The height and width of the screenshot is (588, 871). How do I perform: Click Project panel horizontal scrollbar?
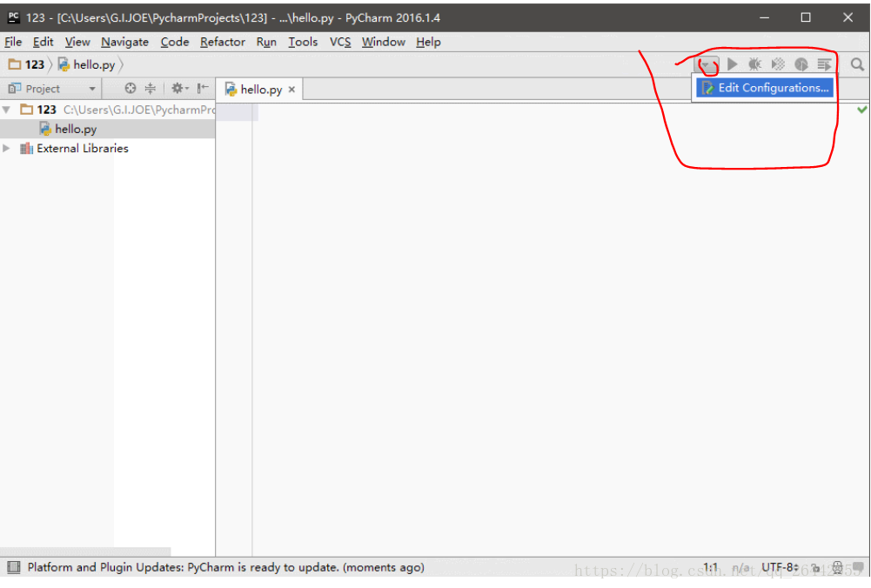click(85, 551)
